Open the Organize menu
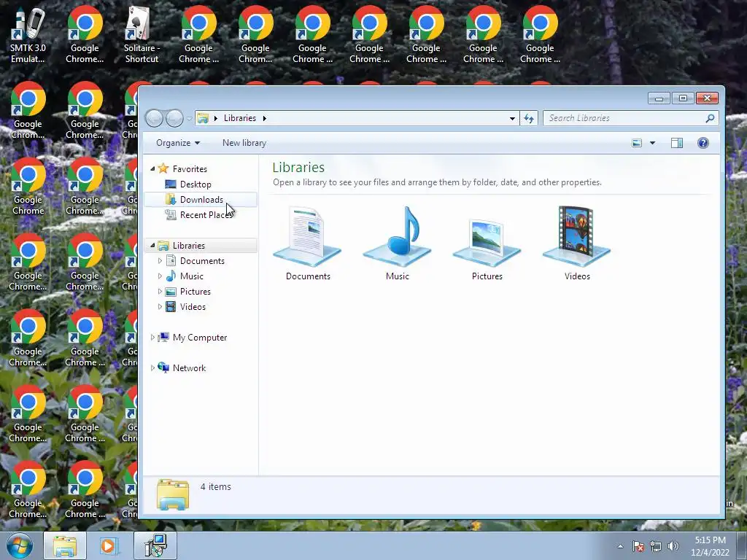Viewport: 747px width, 560px height. (x=178, y=143)
